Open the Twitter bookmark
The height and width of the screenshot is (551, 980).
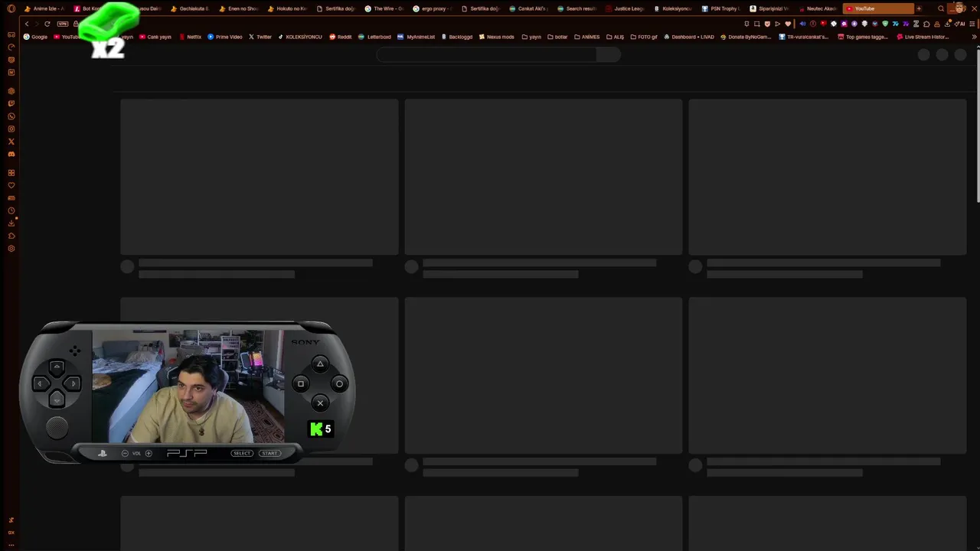click(x=260, y=37)
